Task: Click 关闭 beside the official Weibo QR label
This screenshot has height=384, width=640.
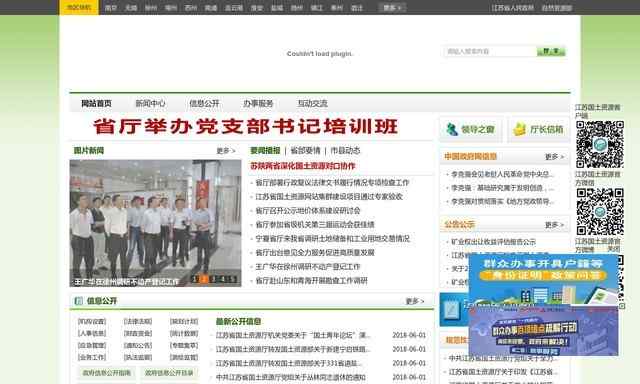Action: point(613,249)
